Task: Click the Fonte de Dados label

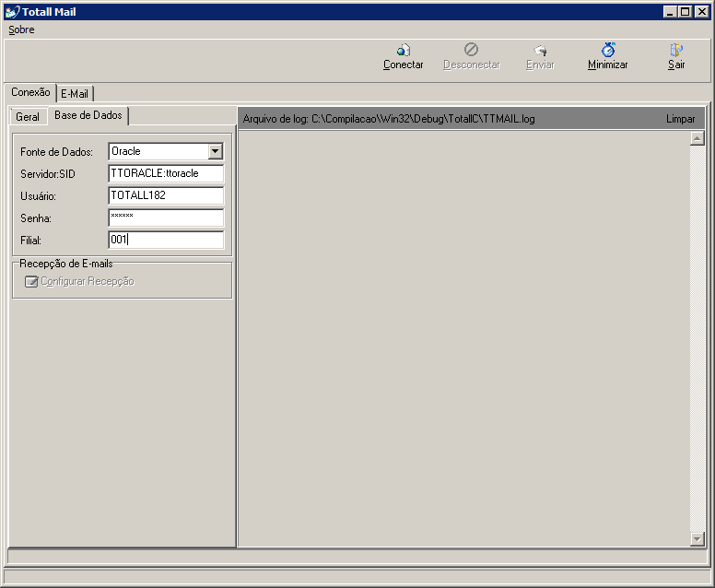Action: (x=56, y=152)
